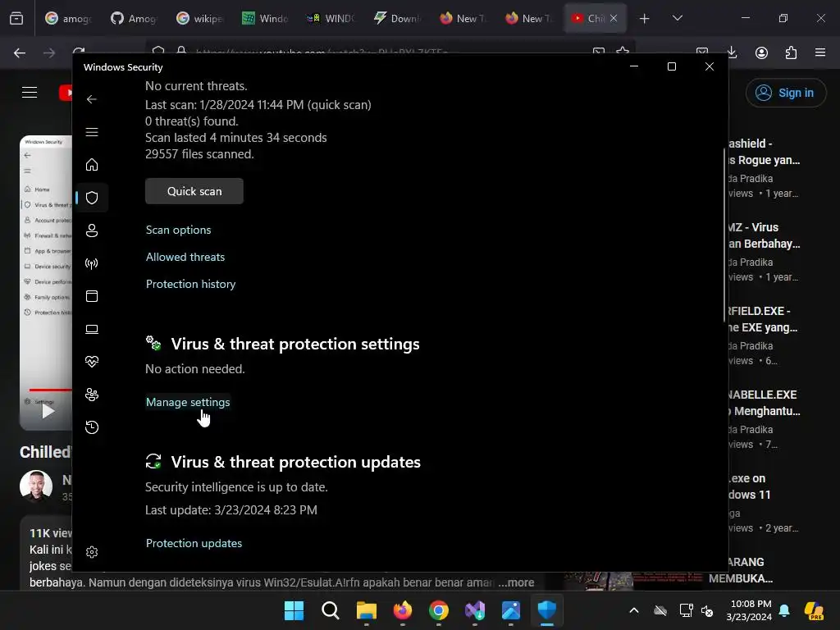Viewport: 840px width, 630px height.
Task: Open Family options icon
Action: click(x=92, y=395)
